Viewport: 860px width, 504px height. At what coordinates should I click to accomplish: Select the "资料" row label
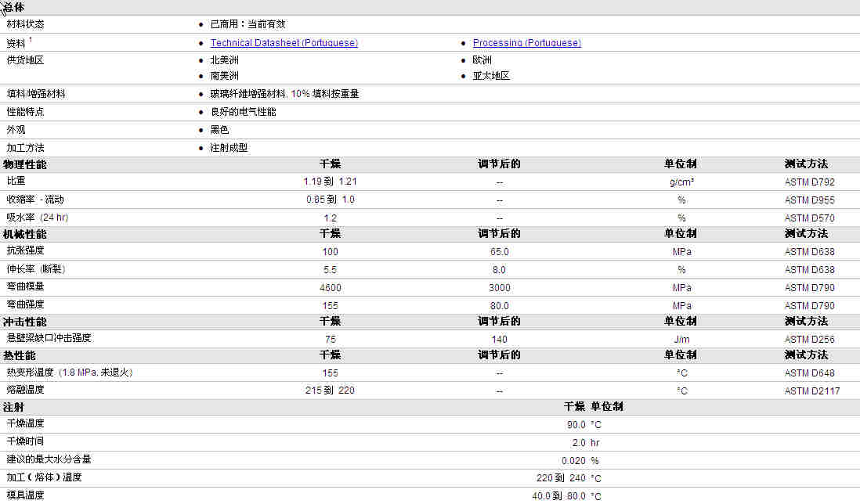click(16, 43)
